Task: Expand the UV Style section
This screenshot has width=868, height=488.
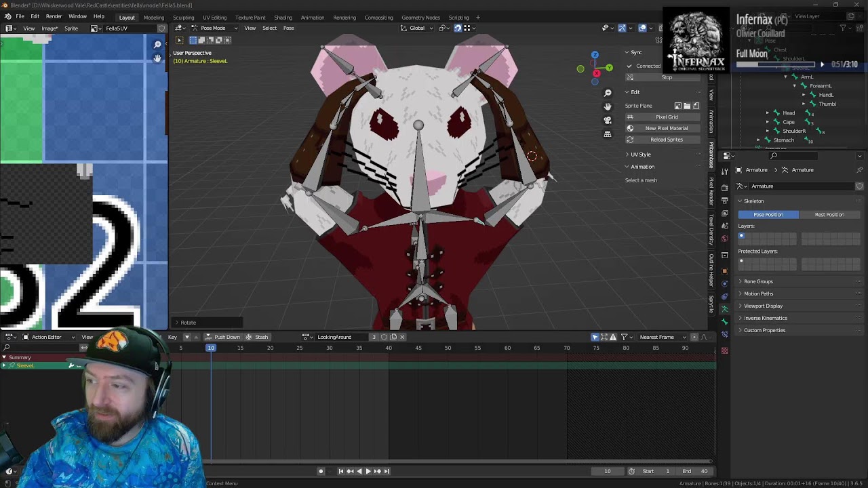Action: pyautogui.click(x=640, y=155)
